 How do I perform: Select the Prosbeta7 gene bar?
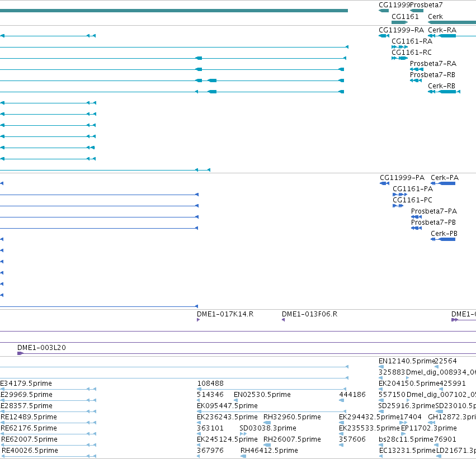[417, 11]
